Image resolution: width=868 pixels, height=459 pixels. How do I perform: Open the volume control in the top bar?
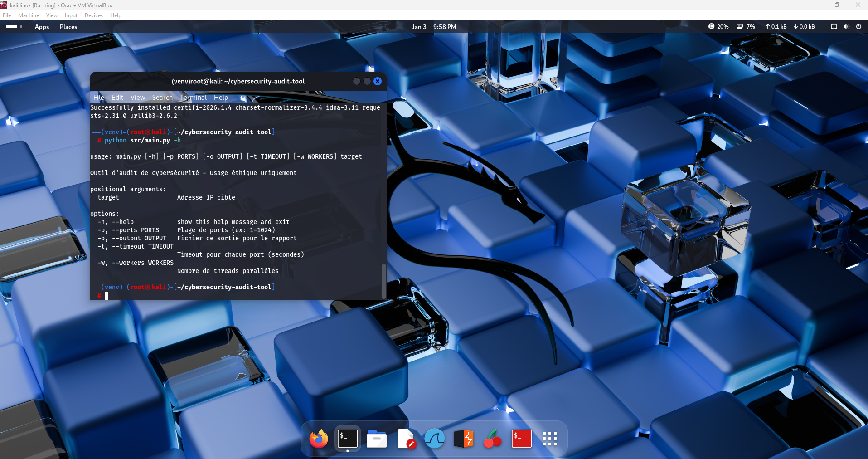(x=846, y=27)
